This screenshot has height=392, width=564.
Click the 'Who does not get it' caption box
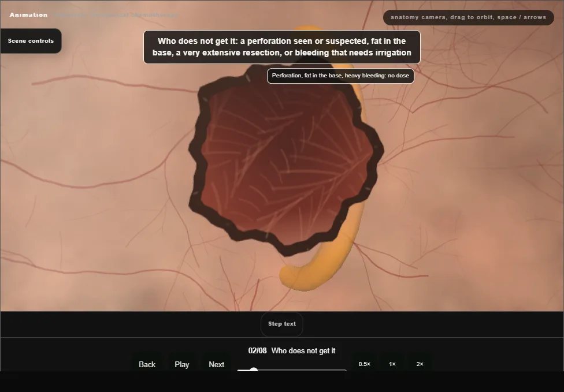point(281,47)
